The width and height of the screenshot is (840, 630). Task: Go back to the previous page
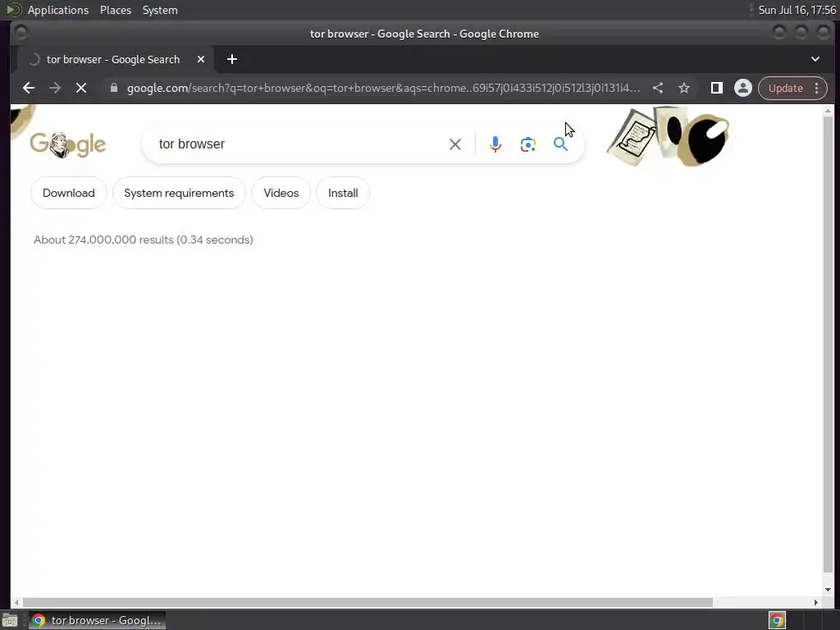29,88
